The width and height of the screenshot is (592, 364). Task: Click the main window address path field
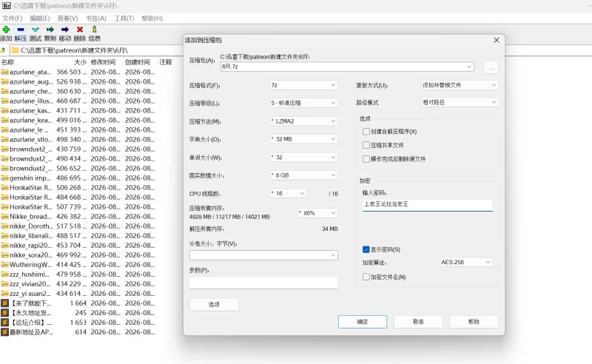96,50
